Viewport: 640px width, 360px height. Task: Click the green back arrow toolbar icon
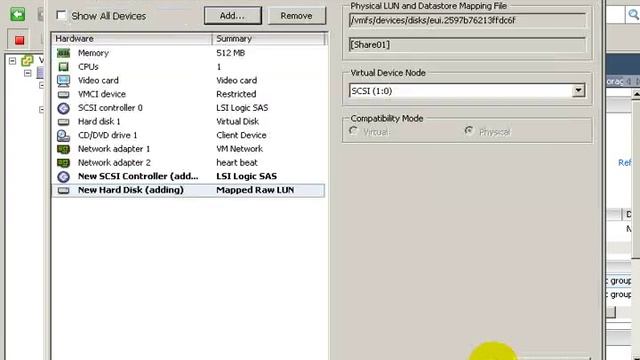click(x=18, y=15)
